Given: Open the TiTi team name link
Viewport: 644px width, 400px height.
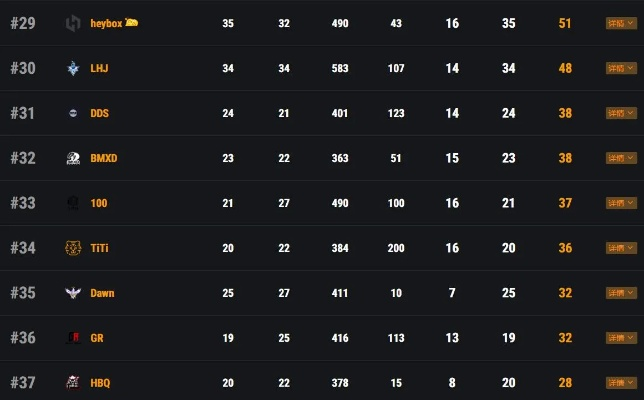Looking at the screenshot, I should click(x=99, y=248).
